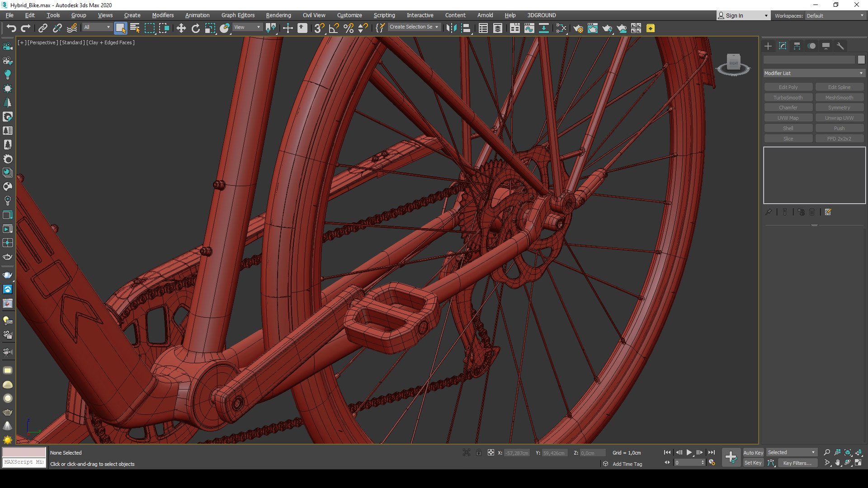
Task: Open the Display panel icon
Action: tap(826, 46)
